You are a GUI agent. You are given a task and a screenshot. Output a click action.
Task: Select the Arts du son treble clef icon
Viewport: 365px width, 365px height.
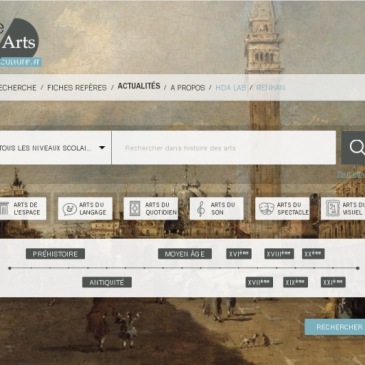click(201, 209)
